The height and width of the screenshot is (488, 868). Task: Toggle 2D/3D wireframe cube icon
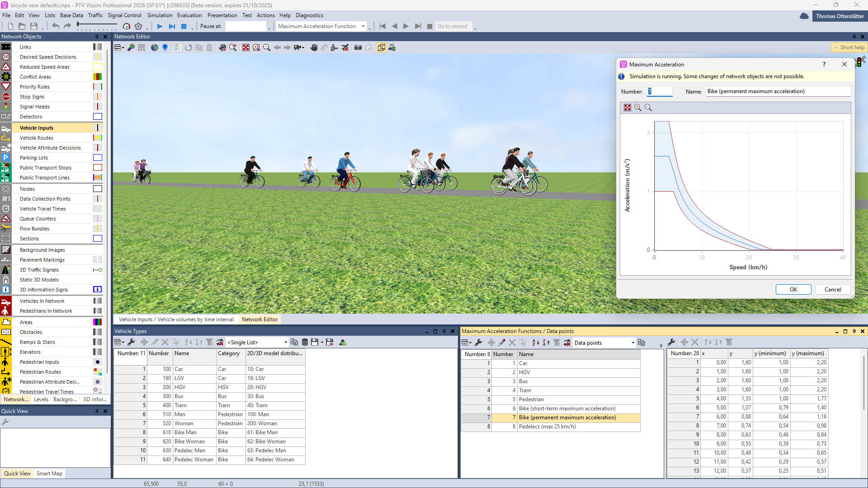coord(381,47)
